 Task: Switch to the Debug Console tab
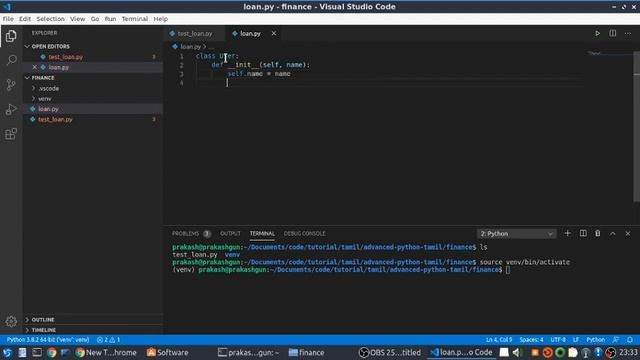point(304,233)
